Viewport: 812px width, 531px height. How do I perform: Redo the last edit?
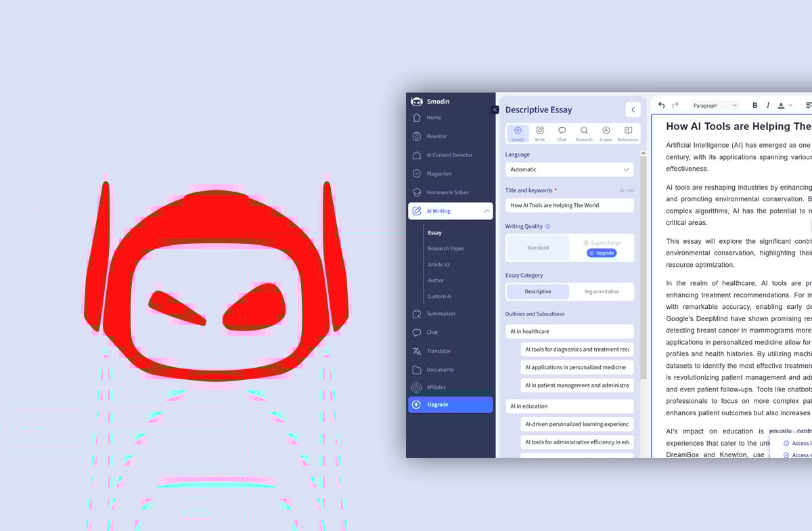tap(675, 105)
